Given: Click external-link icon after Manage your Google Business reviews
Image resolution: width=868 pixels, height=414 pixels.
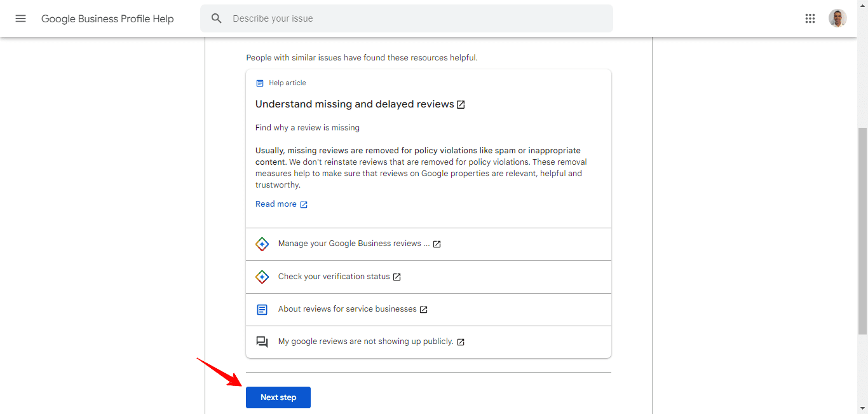Looking at the screenshot, I should pos(437,244).
